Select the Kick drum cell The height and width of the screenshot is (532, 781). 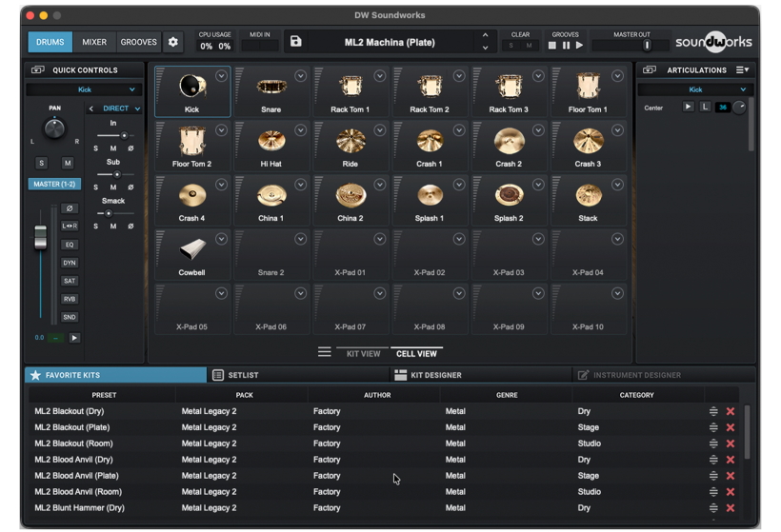[192, 91]
